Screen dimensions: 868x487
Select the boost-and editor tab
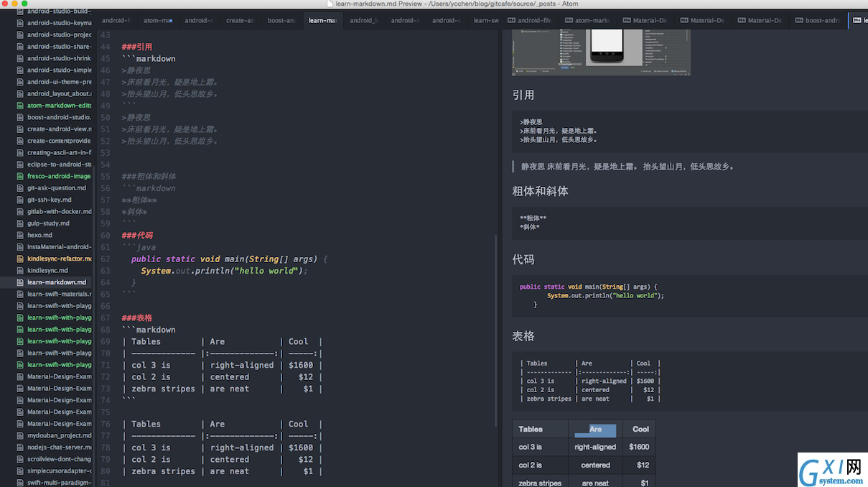(281, 21)
